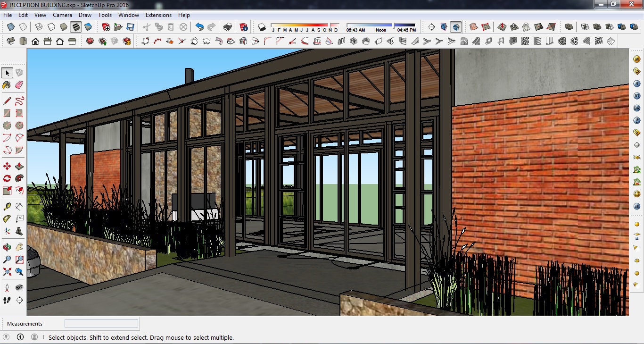Toggle X-ray display mode
644x344 pixels.
[x=10, y=27]
